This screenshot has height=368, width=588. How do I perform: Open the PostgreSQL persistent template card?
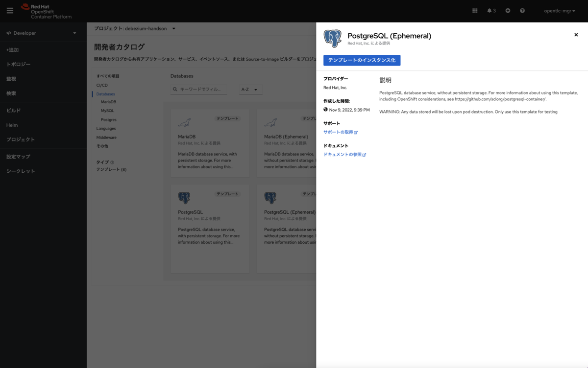point(210,229)
